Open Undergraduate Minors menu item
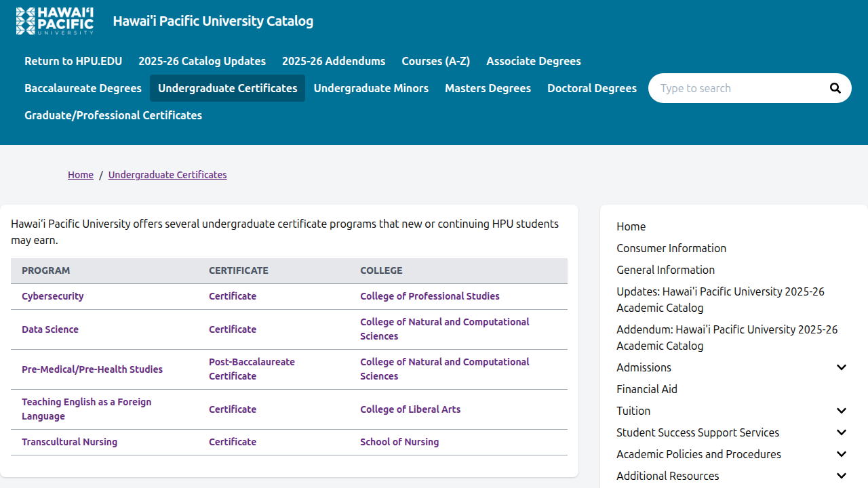Viewport: 868px width, 488px height. pos(371,88)
